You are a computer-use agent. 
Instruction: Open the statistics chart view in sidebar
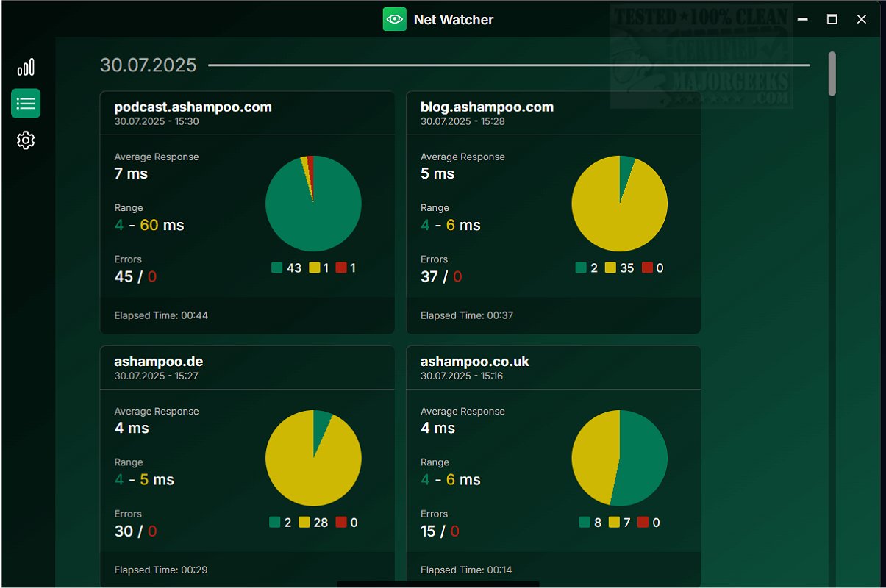click(x=26, y=68)
